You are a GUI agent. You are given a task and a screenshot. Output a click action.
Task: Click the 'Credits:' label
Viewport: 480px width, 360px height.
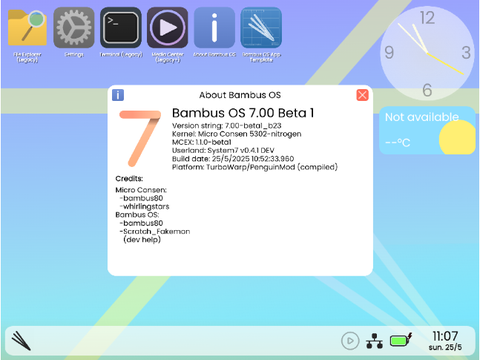click(x=129, y=179)
